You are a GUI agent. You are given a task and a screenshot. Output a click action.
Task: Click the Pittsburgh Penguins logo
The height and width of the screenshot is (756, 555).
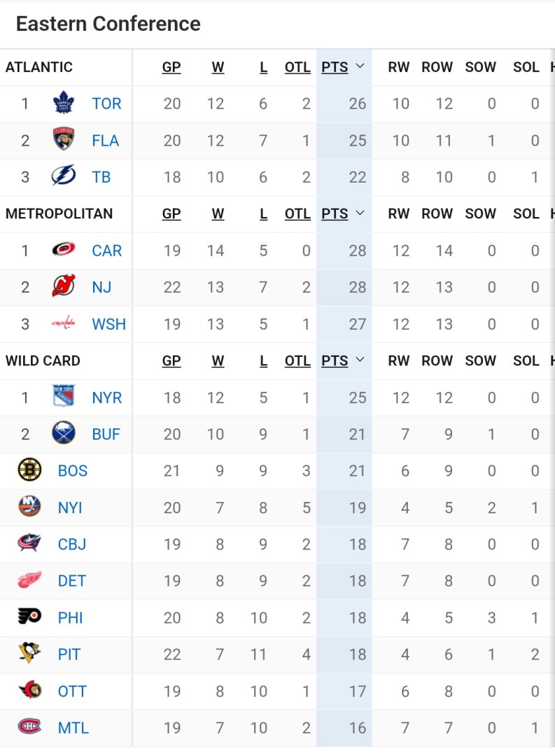pyautogui.click(x=29, y=654)
